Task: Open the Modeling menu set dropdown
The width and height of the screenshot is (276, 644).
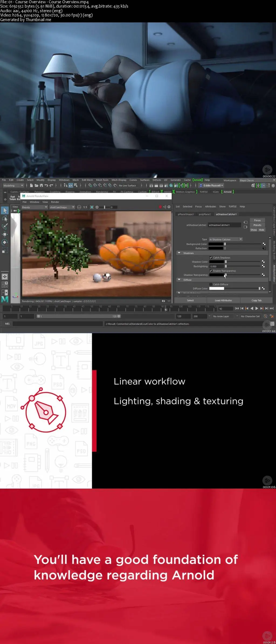Action: tap(13, 186)
